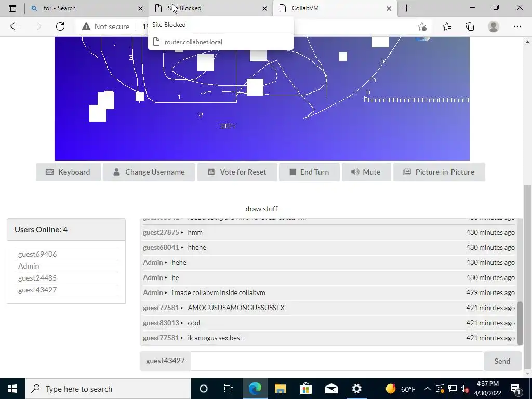Screen dimensions: 532x399
Task: Close the CollabVM tab
Action: pos(389,8)
